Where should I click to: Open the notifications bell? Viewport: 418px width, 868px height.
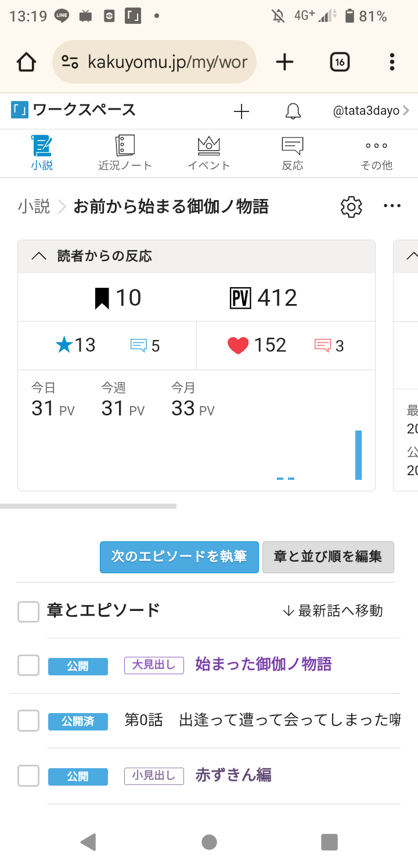coord(293,111)
